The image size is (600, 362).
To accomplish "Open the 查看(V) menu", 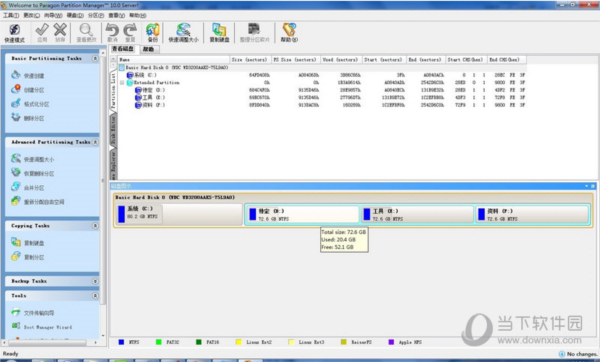I will point(116,15).
